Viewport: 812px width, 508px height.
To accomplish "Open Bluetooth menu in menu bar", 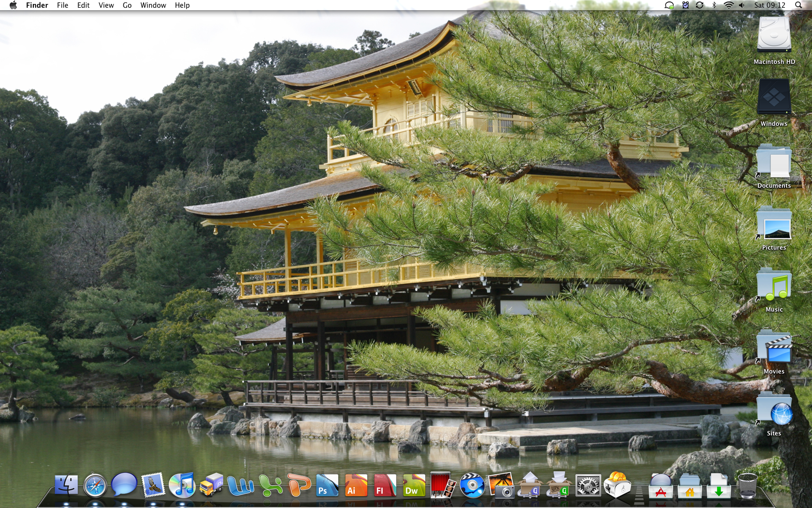I will (714, 5).
